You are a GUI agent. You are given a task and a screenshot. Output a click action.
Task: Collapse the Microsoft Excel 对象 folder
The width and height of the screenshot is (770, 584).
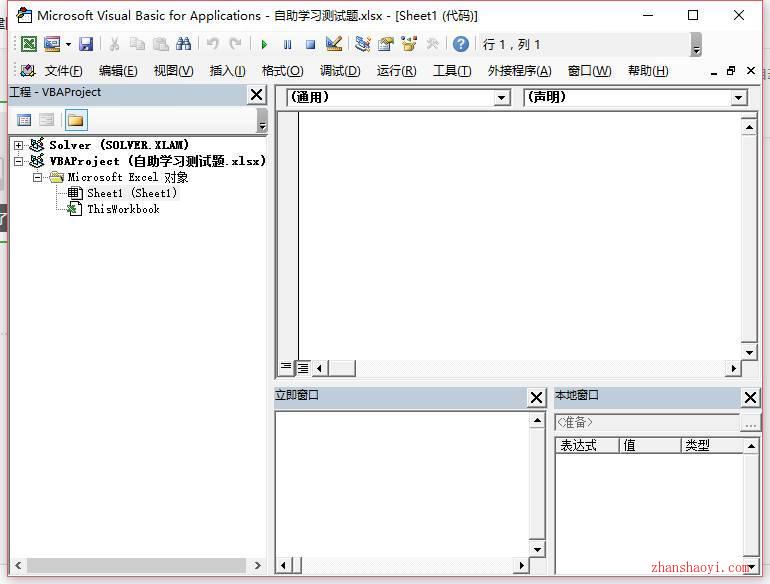click(37, 177)
